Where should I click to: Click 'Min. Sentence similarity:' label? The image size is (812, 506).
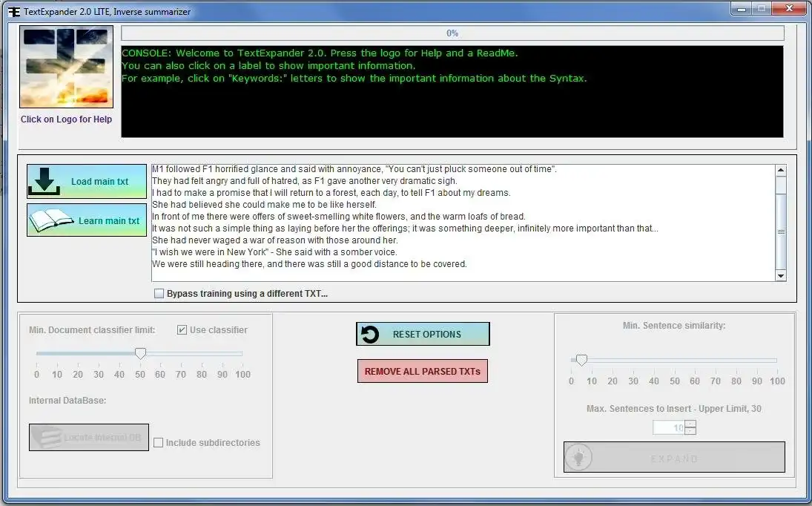674,325
